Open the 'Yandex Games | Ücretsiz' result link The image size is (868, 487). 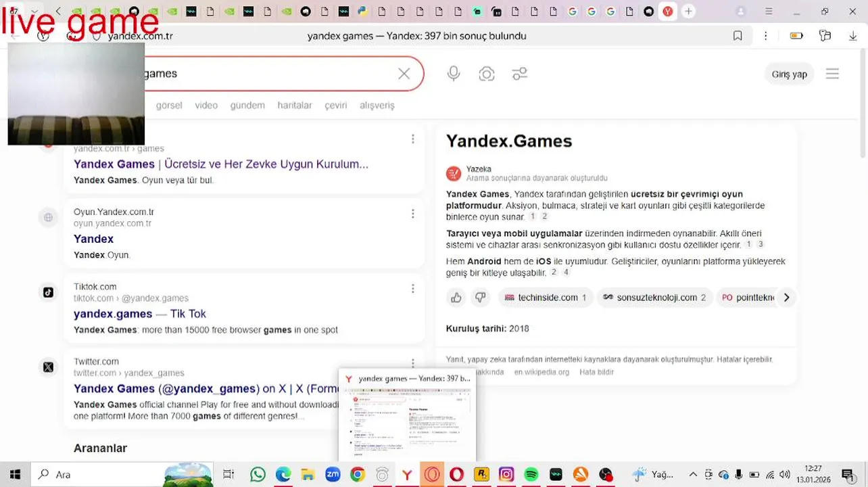point(221,164)
